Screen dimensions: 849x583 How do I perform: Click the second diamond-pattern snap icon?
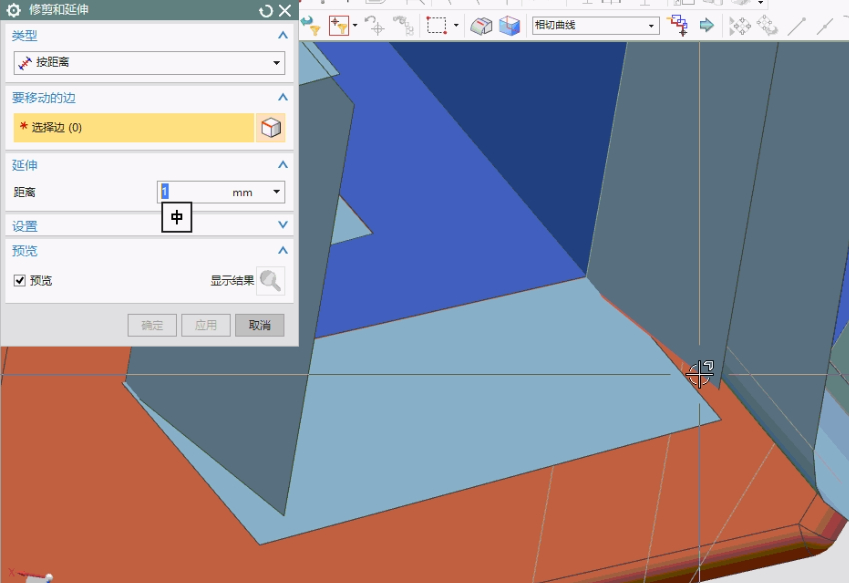767,25
